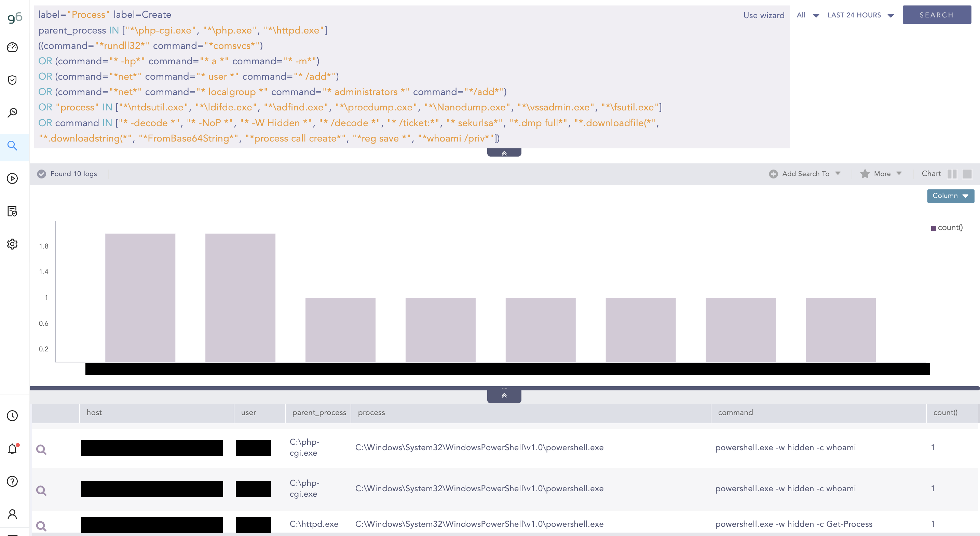The height and width of the screenshot is (536, 980).
Task: Click the SEARCH button
Action: (x=937, y=15)
